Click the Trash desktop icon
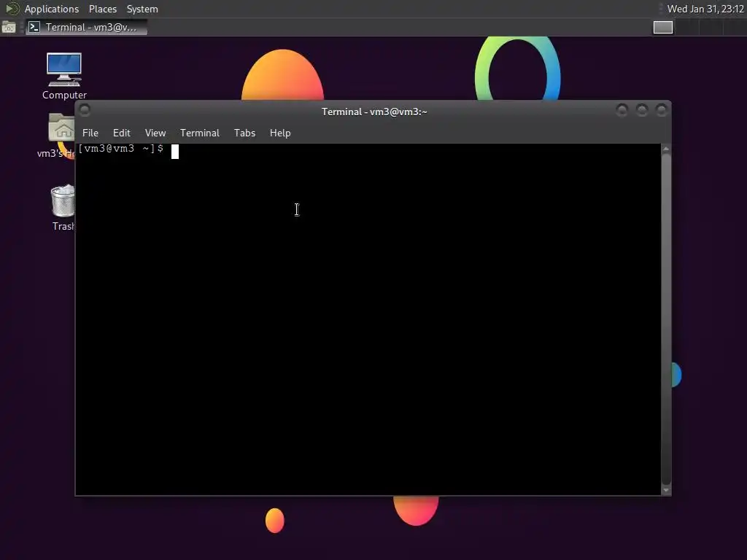 point(63,208)
